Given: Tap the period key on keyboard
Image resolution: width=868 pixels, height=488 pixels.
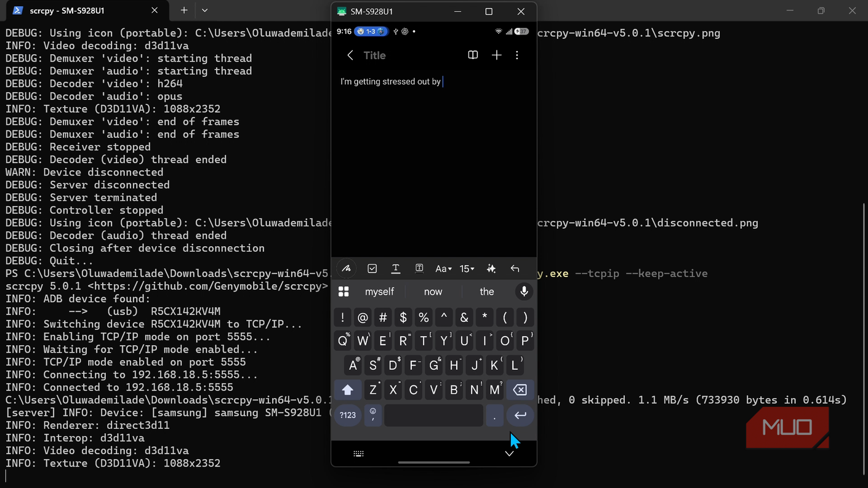Looking at the screenshot, I should (494, 415).
